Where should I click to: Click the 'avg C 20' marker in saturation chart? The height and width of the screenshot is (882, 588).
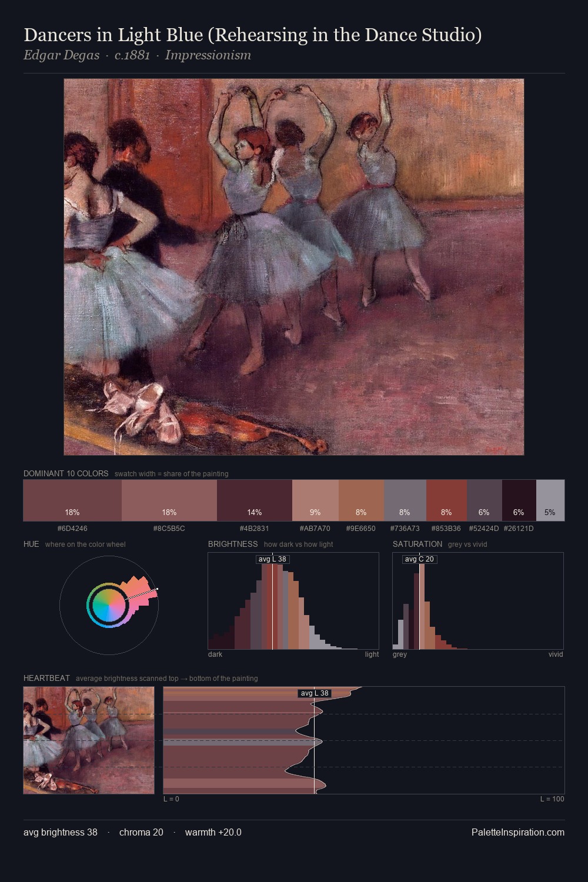(x=419, y=559)
